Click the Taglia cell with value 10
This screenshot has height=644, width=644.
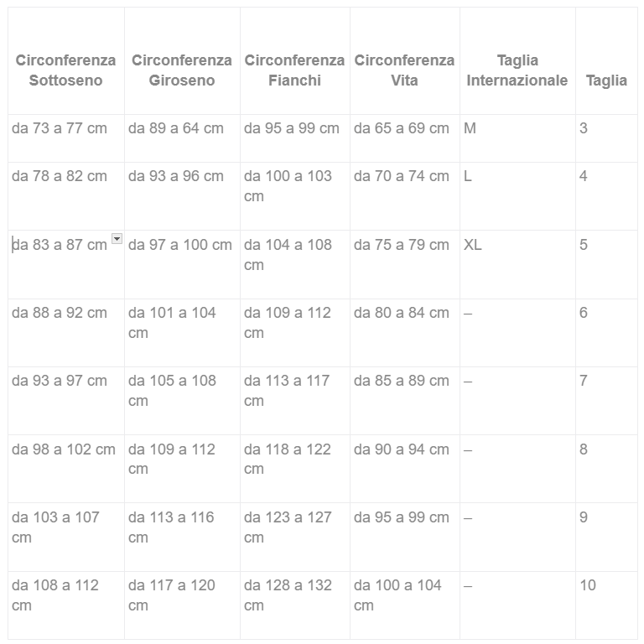588,585
